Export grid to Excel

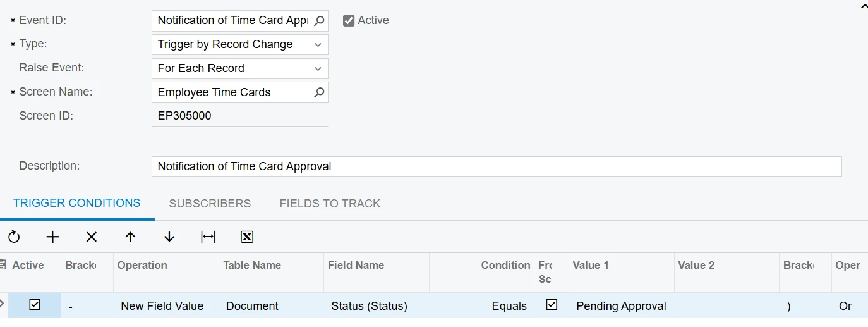[x=247, y=237]
